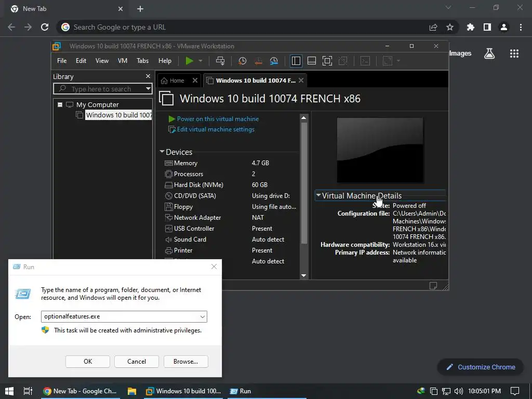Viewport: 532px width, 399px height.
Task: Select the Network Adapter device
Action: pyautogui.click(x=231, y=218)
